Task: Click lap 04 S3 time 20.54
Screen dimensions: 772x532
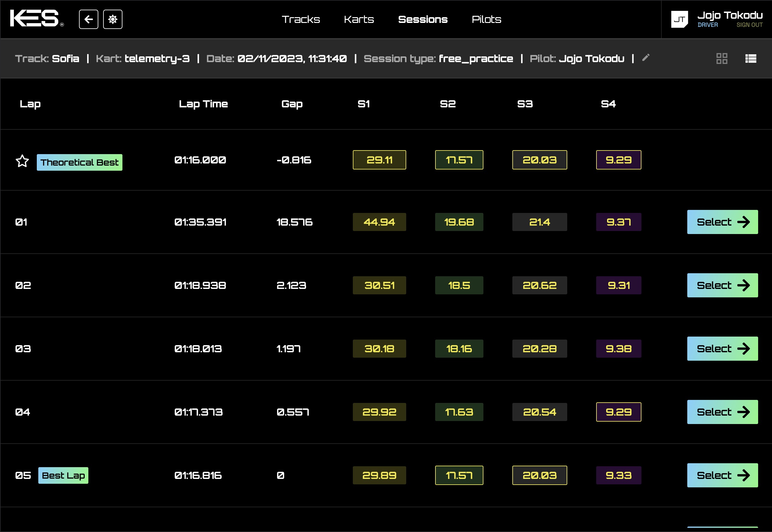Action: [540, 412]
